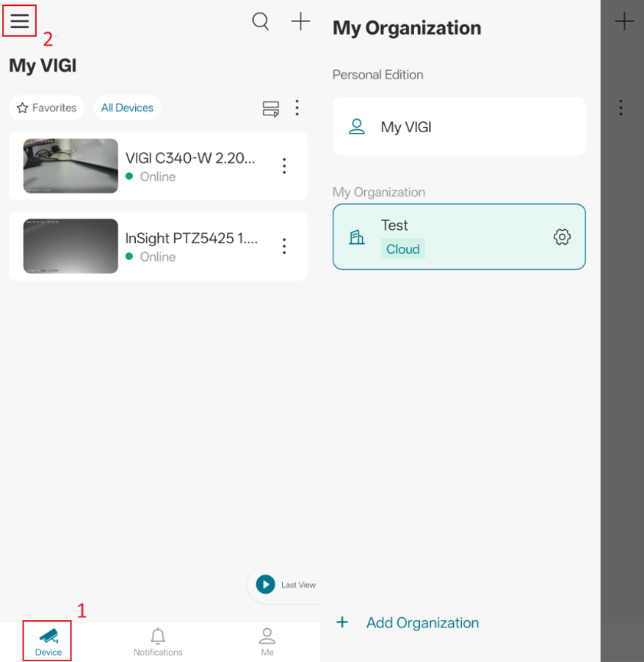Select the Test organization card
Image resolution: width=644 pixels, height=662 pixels.
tap(459, 237)
